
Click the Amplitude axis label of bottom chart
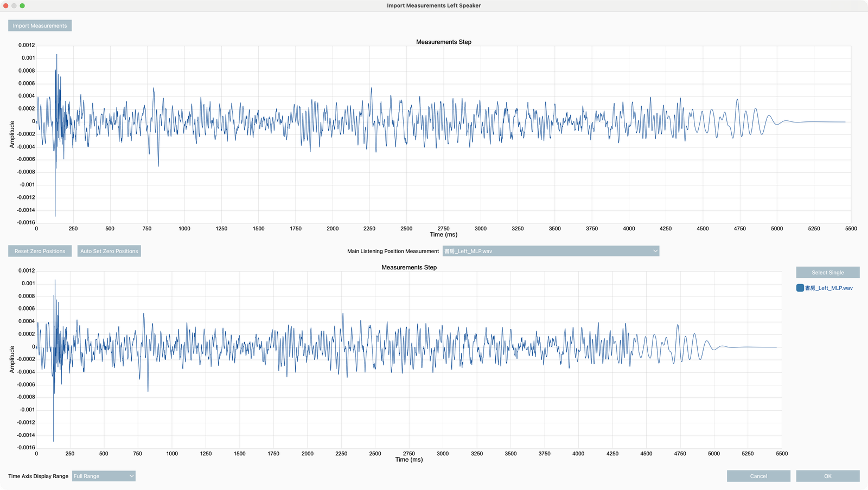(x=12, y=359)
